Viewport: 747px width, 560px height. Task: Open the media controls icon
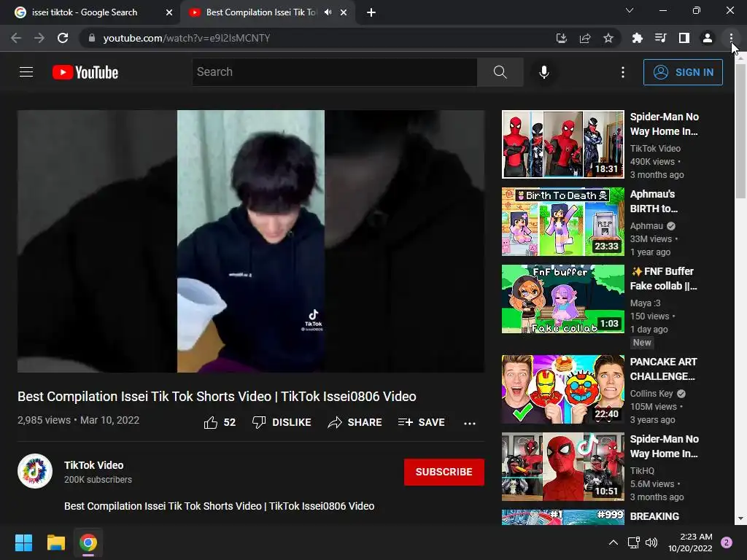(660, 38)
